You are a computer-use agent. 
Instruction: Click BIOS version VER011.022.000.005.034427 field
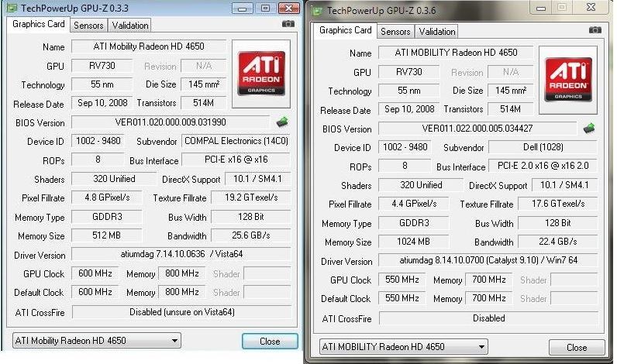point(477,129)
